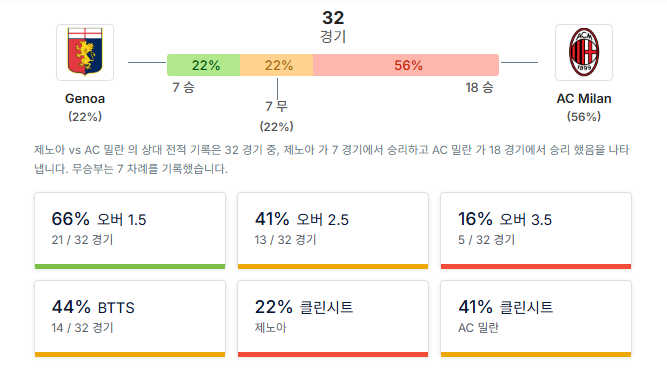Screen dimensions: 667x368
Task: Click the 7 무 draws label
Action: (276, 106)
